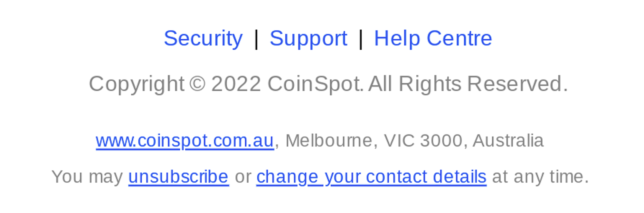Click the Support link

[x=308, y=38]
